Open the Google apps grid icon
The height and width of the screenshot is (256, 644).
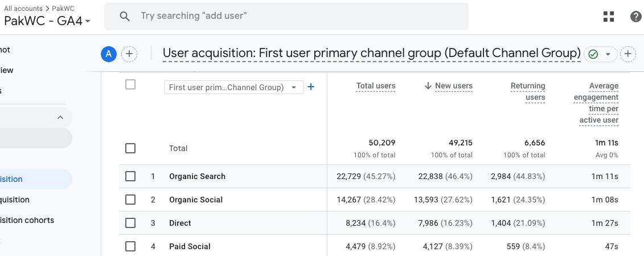609,17
